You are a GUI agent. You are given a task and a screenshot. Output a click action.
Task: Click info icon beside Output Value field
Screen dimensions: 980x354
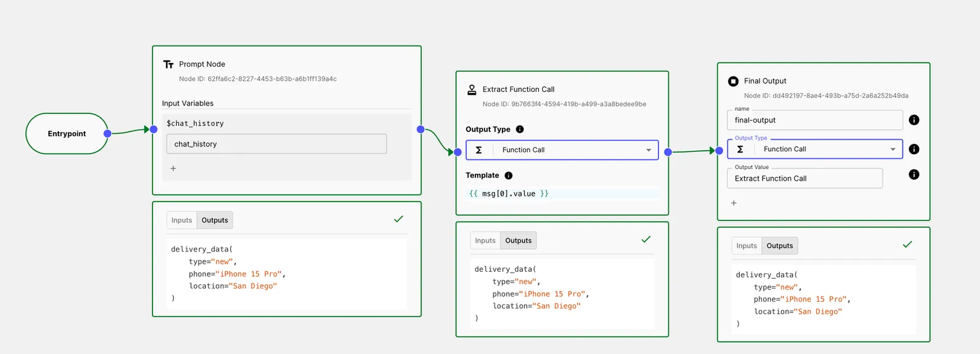point(914,175)
